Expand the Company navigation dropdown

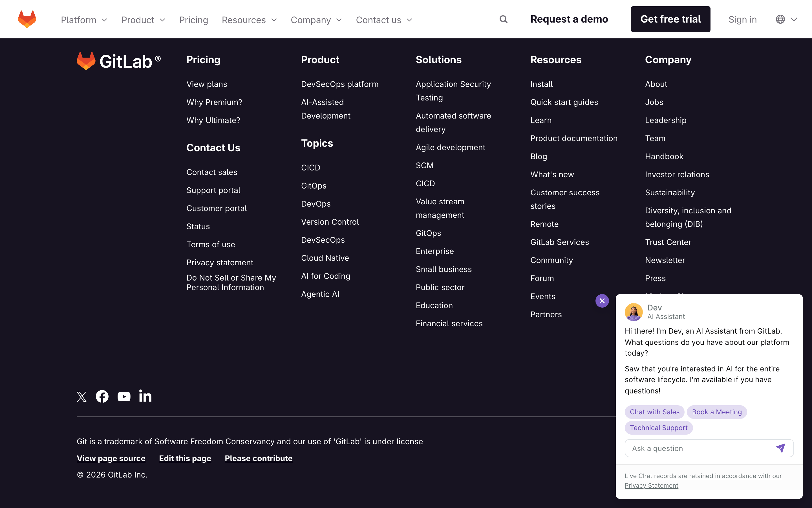316,20
